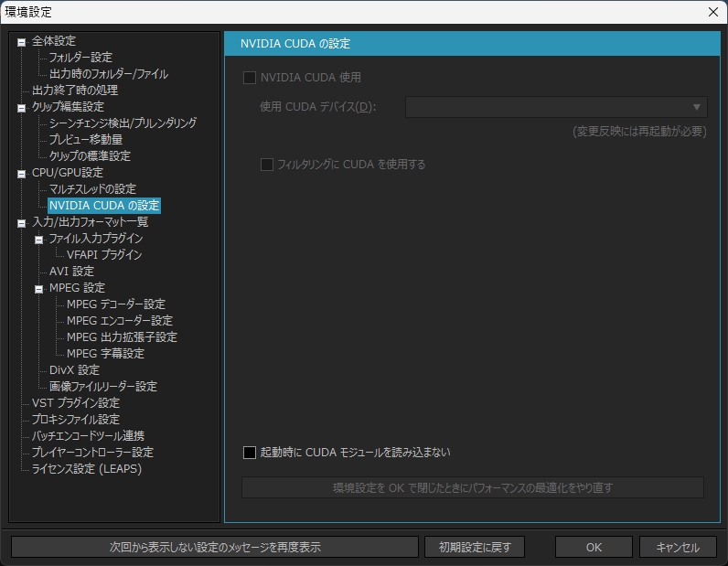Click the キャンセル button
The width and height of the screenshot is (728, 566).
pyautogui.click(x=678, y=547)
